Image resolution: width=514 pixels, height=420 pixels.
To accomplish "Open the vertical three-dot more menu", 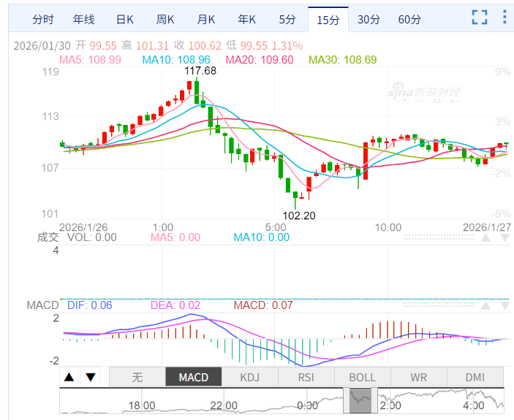I will click(x=504, y=18).
